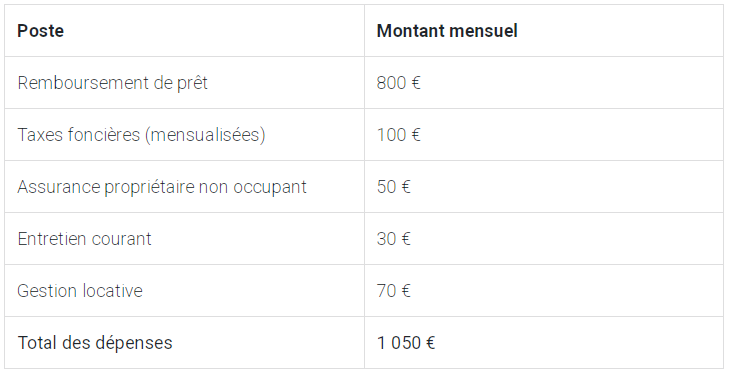Click the "Montant mensuel" column header

[544, 31]
